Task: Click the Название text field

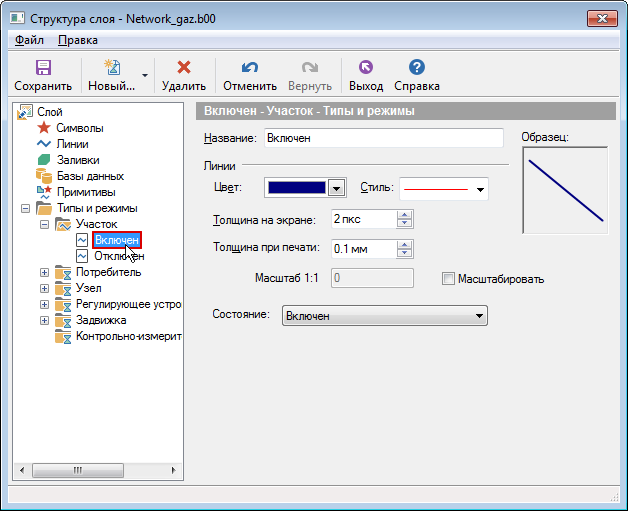Action: click(383, 138)
